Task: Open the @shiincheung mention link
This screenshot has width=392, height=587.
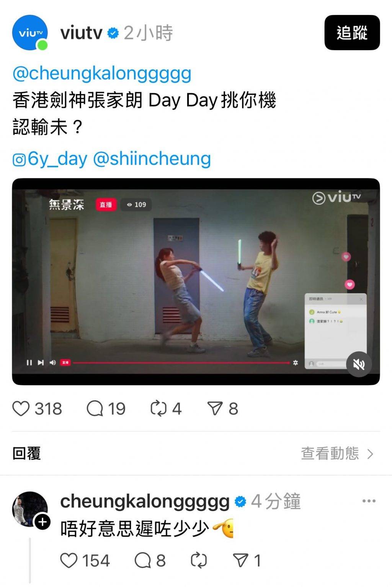Action: click(152, 159)
